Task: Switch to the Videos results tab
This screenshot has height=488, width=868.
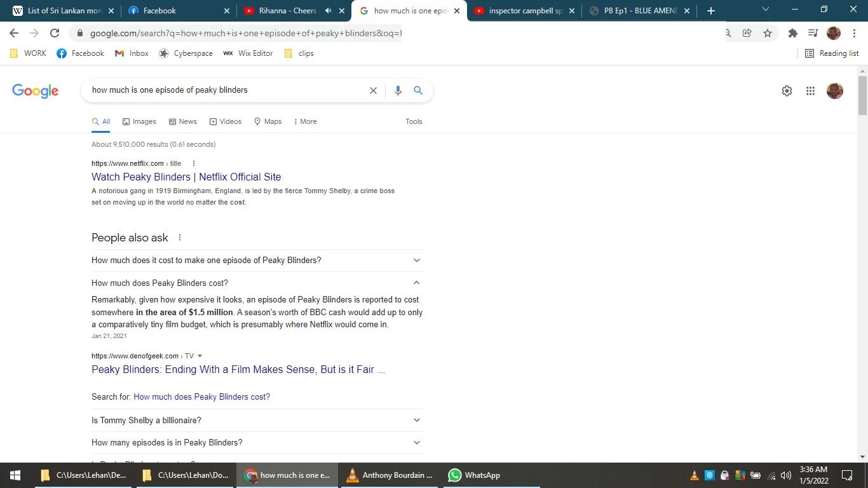Action: point(226,121)
